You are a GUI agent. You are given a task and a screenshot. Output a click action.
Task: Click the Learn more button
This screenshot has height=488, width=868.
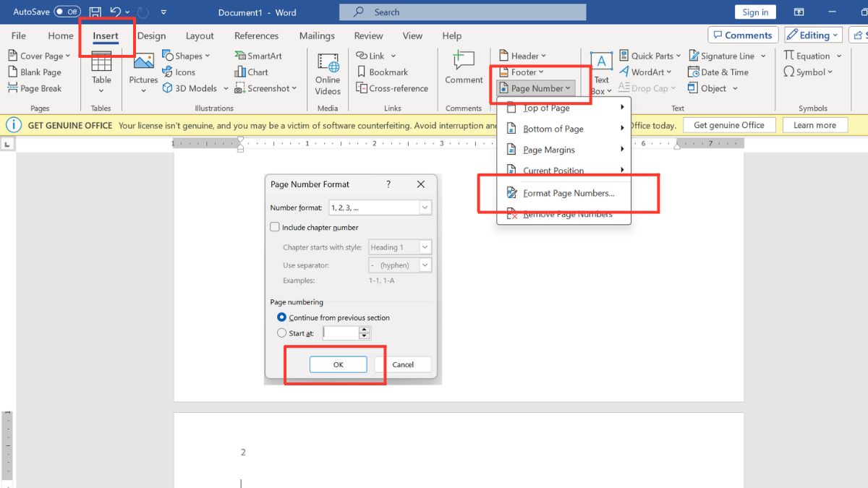click(x=814, y=125)
